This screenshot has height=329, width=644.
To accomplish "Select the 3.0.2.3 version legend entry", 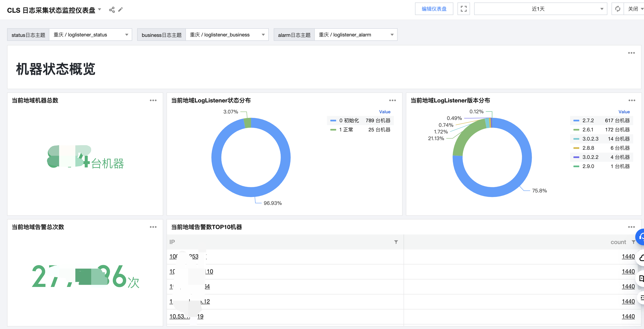I will tap(601, 139).
